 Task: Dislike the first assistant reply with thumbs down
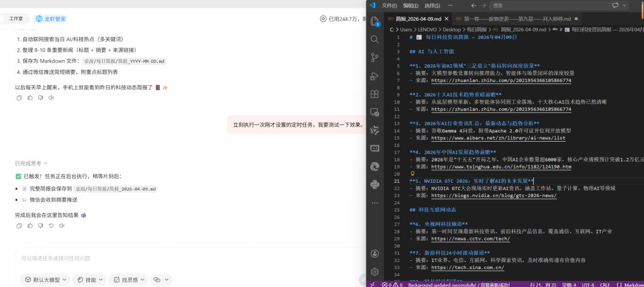(x=41, y=98)
